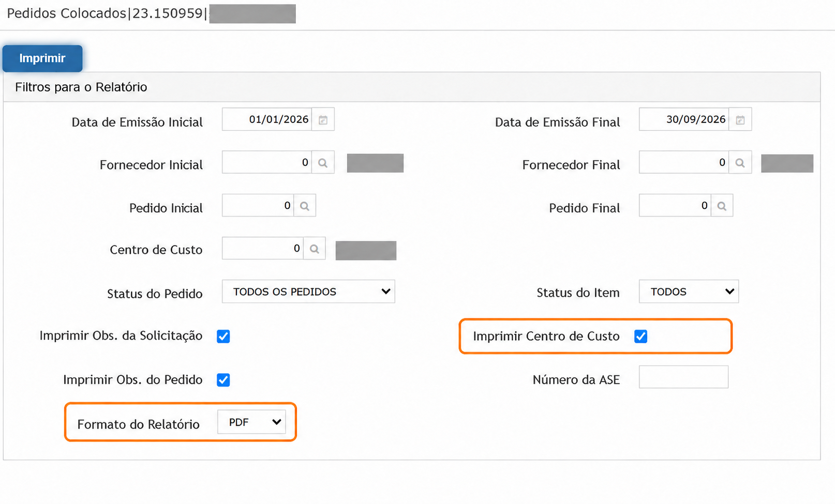
Task: Click the Imprimir Centro de Custo label
Action: (x=546, y=337)
